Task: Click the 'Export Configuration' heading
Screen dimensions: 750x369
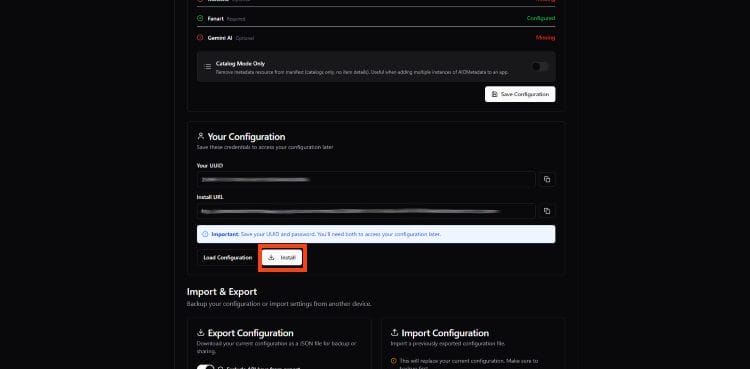Action: 251,333
